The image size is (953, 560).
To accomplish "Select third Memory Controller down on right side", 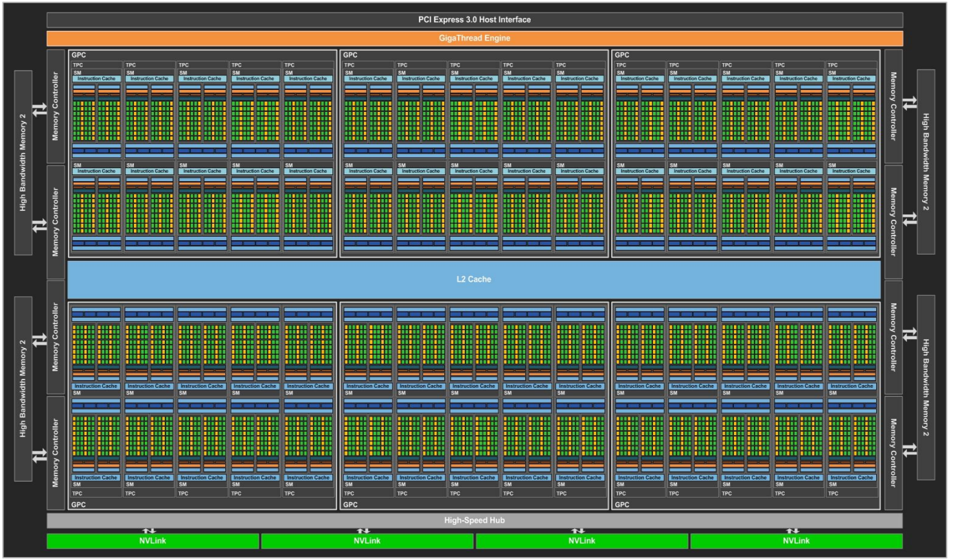I will point(893,337).
